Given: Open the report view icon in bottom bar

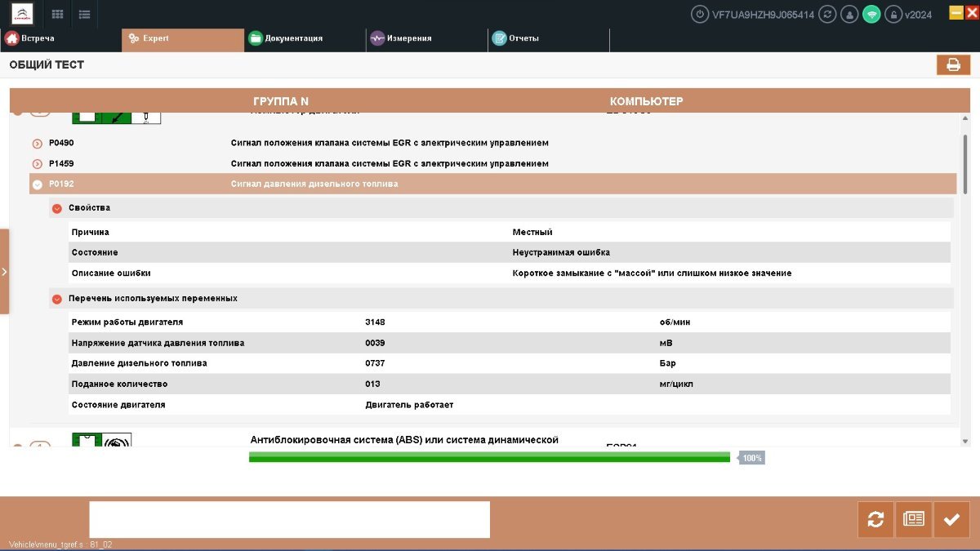Looking at the screenshot, I should (913, 519).
